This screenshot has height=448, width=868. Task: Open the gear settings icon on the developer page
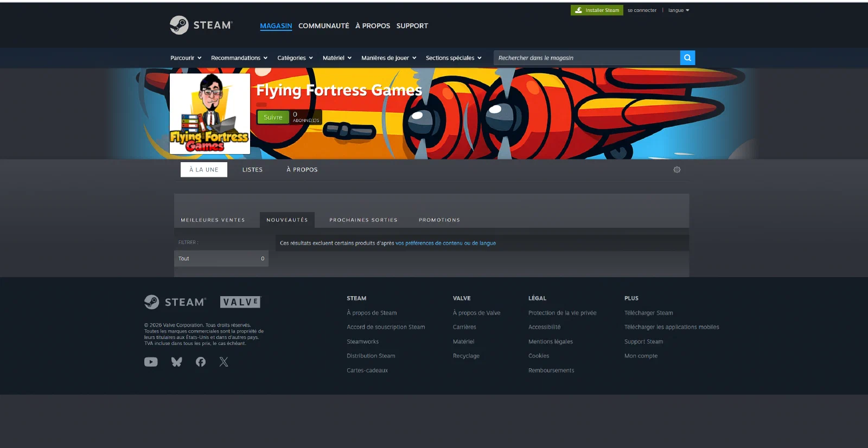point(677,170)
